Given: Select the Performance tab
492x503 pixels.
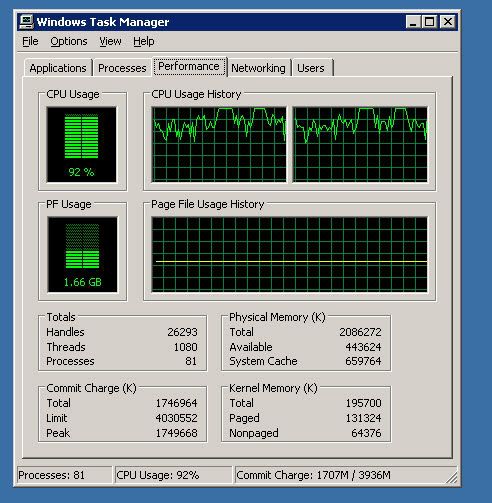Looking at the screenshot, I should (189, 66).
